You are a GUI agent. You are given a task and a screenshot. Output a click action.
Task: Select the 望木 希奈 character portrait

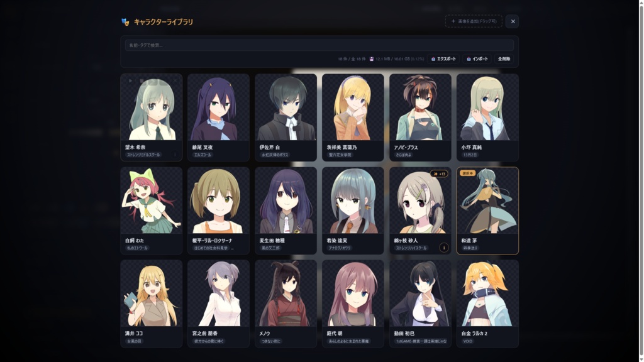(151, 107)
